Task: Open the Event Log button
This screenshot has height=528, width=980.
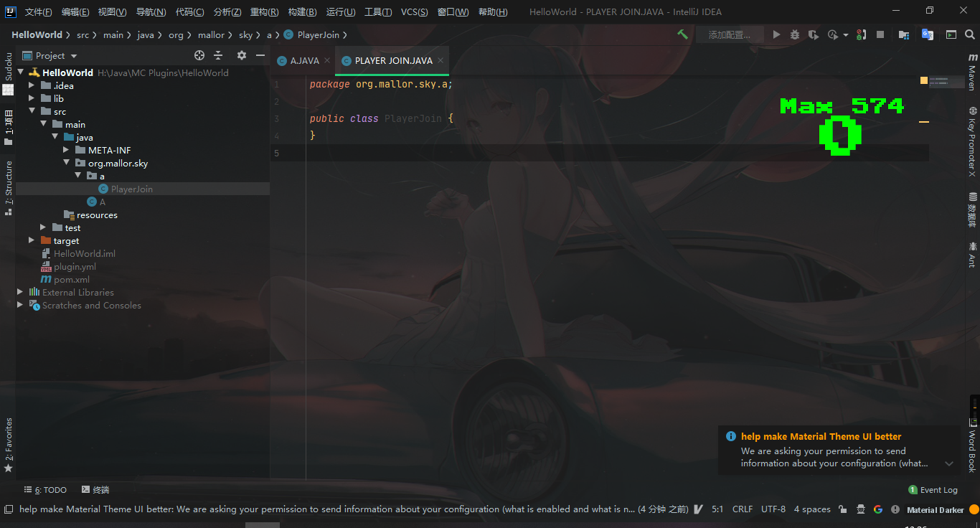Action: click(933, 490)
